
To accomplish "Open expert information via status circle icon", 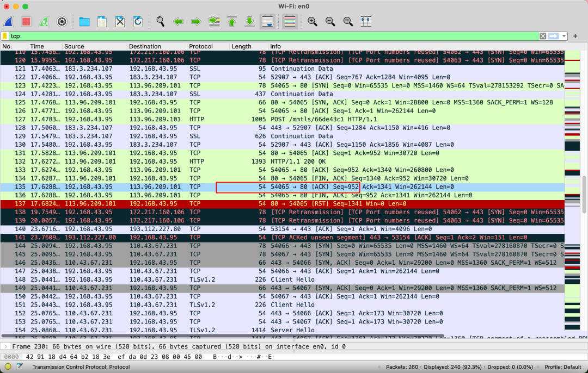I will tap(8, 366).
